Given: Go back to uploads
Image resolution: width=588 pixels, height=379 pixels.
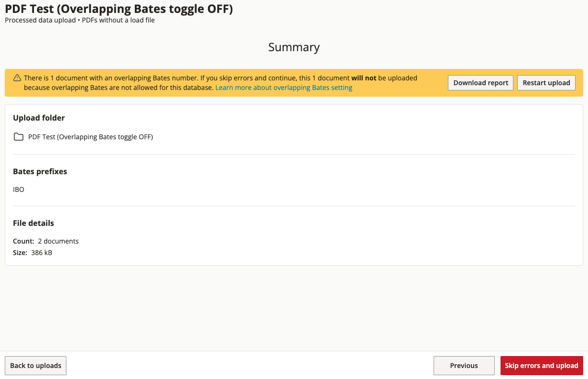Looking at the screenshot, I should coord(36,366).
